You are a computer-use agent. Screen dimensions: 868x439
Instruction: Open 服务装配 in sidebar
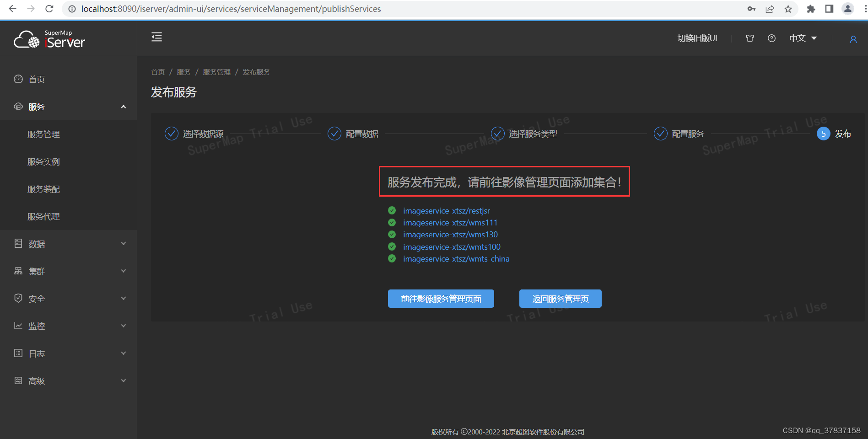[x=43, y=189]
